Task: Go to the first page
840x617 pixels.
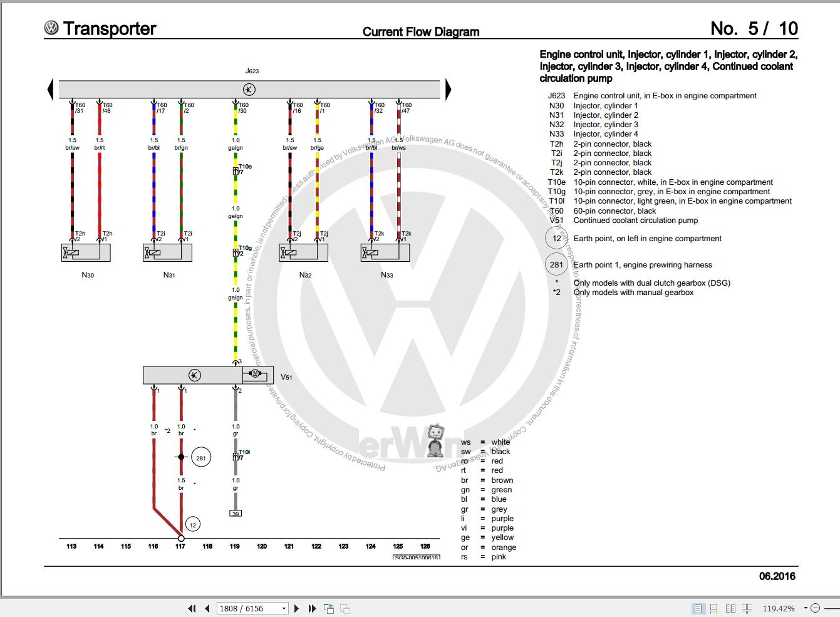Action: click(192, 608)
